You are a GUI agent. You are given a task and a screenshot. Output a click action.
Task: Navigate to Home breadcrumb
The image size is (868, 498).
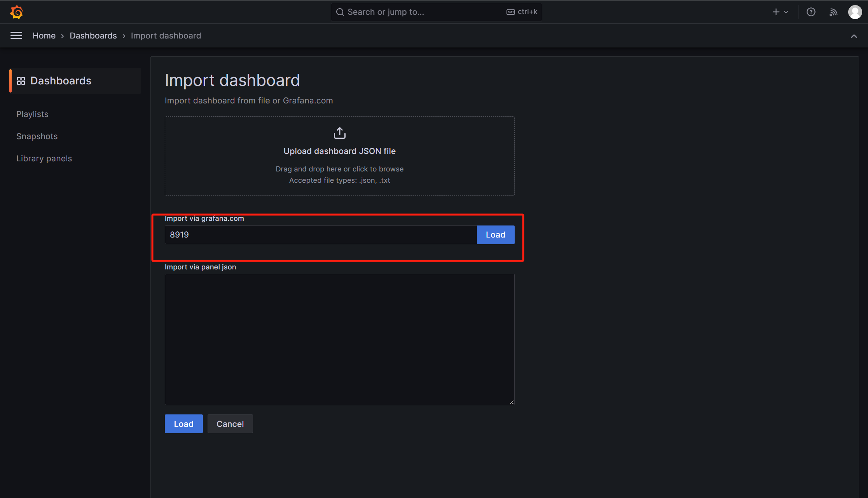click(x=44, y=36)
